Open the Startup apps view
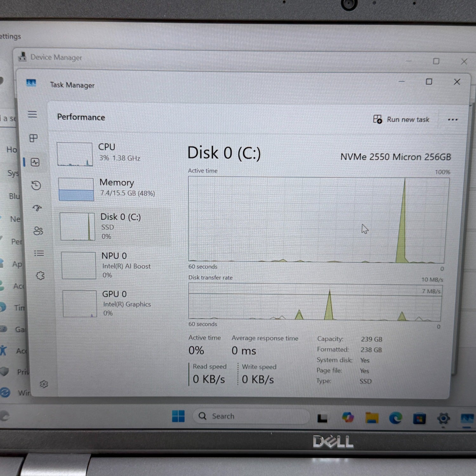This screenshot has height=476, width=476. pyautogui.click(x=37, y=208)
